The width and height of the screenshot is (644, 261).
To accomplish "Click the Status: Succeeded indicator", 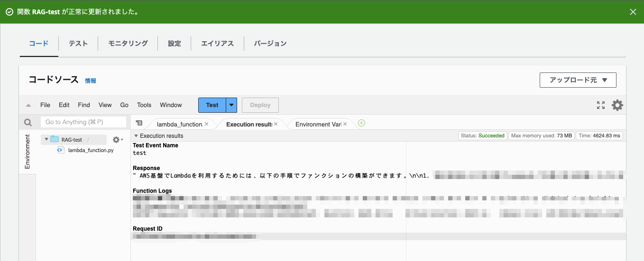I will [x=483, y=135].
